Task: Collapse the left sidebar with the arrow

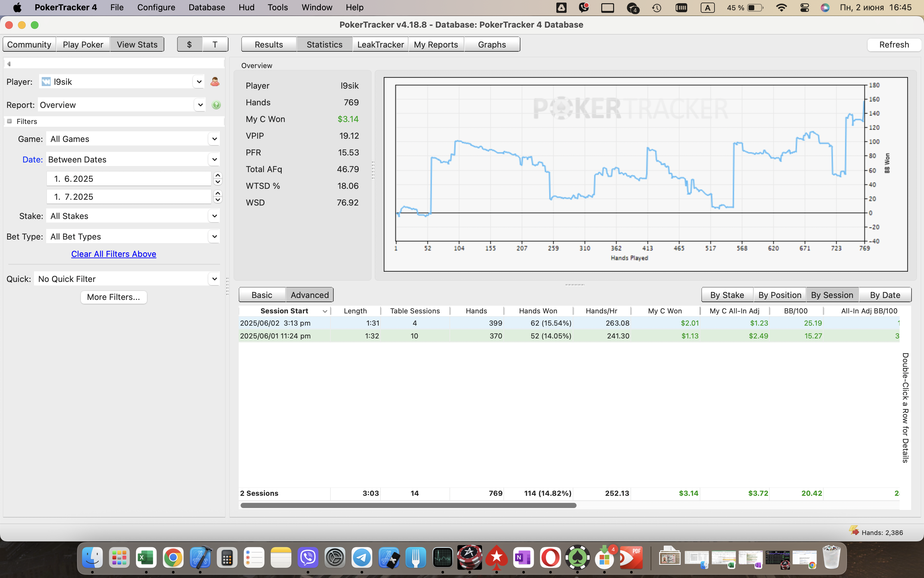Action: [9, 64]
